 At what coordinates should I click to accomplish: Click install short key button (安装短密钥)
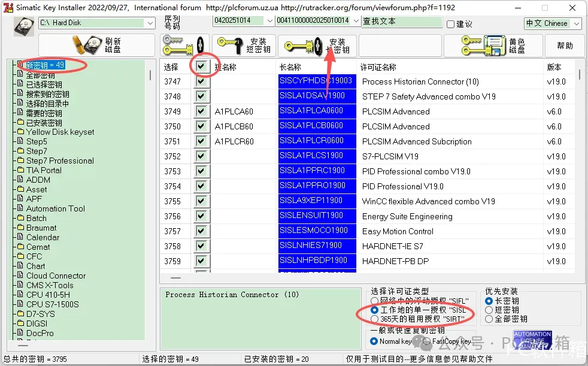[x=244, y=46]
